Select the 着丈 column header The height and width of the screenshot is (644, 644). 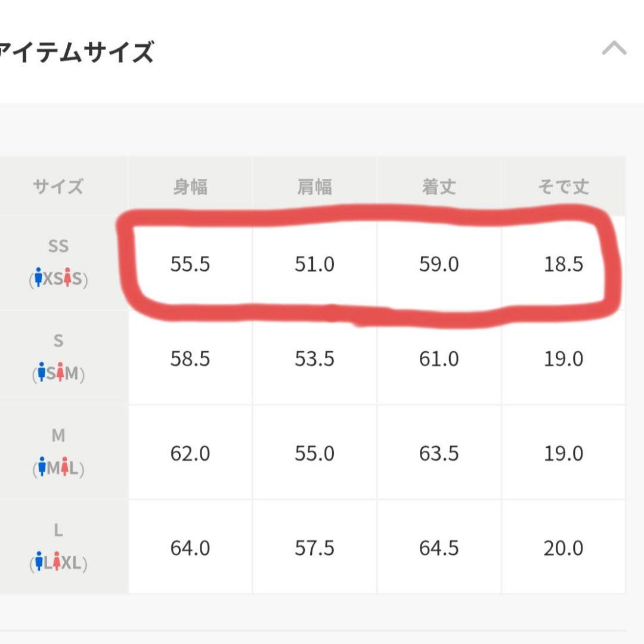tap(439, 187)
